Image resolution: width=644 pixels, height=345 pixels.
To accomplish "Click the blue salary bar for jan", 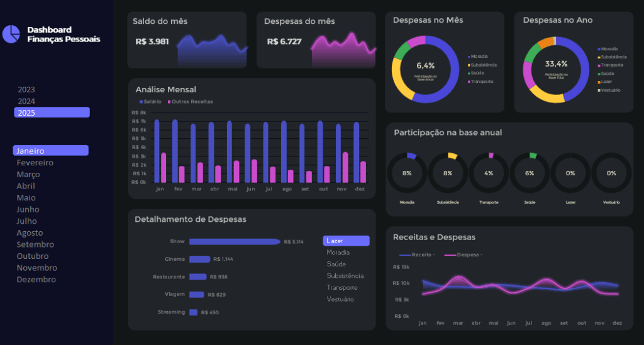I will [157, 151].
